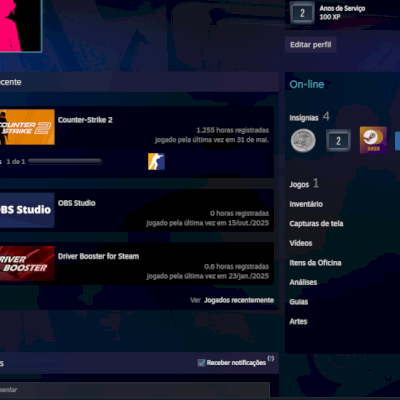The height and width of the screenshot is (400, 400).
Task: Click the comment input field
Action: pyautogui.click(x=135, y=390)
